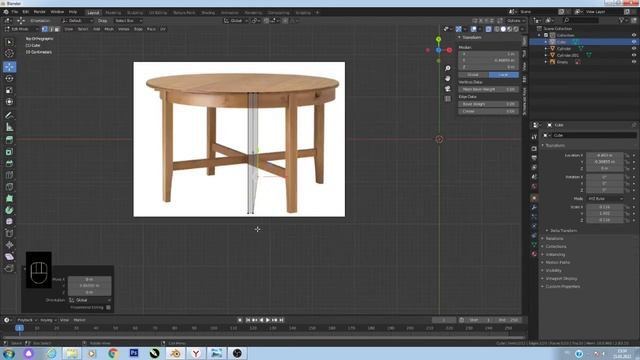Hide the Cylinder object with its eye icon
The height and width of the screenshot is (360, 640).
(634, 49)
